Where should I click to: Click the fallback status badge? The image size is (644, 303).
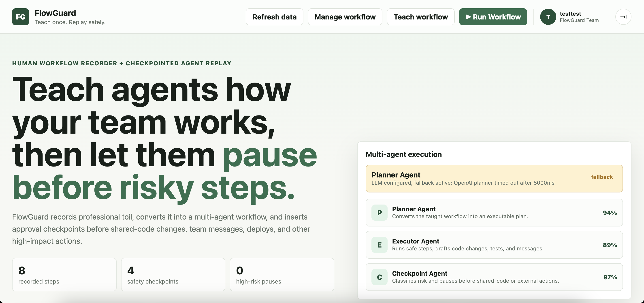pyautogui.click(x=601, y=177)
